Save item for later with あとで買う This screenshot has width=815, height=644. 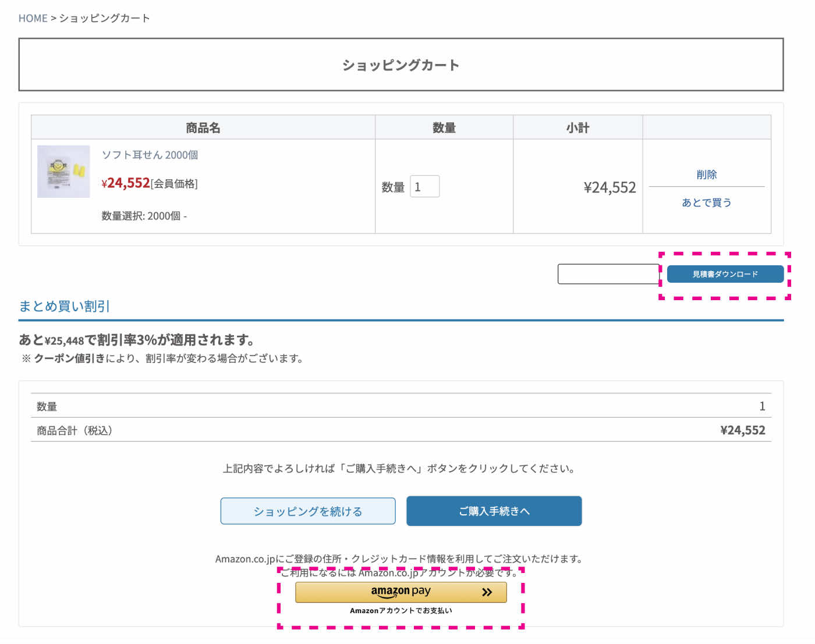coord(706,202)
